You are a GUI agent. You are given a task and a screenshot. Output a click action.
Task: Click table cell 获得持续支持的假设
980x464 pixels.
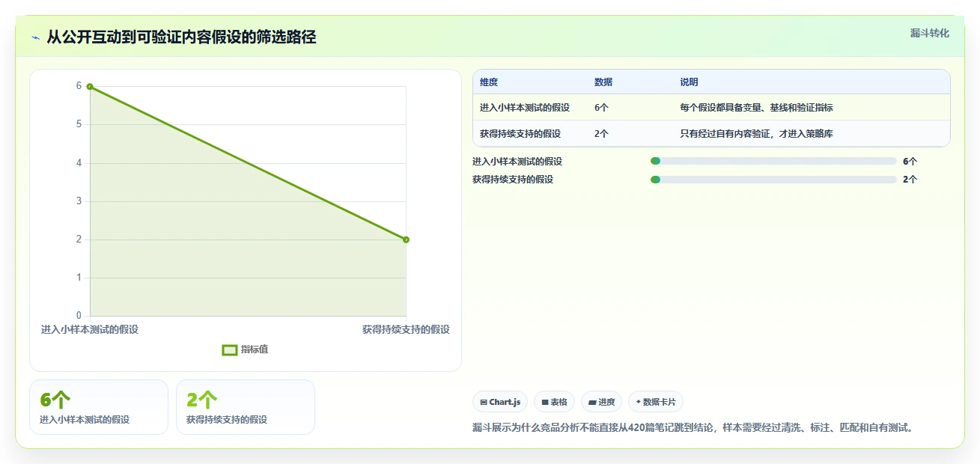pos(520,134)
